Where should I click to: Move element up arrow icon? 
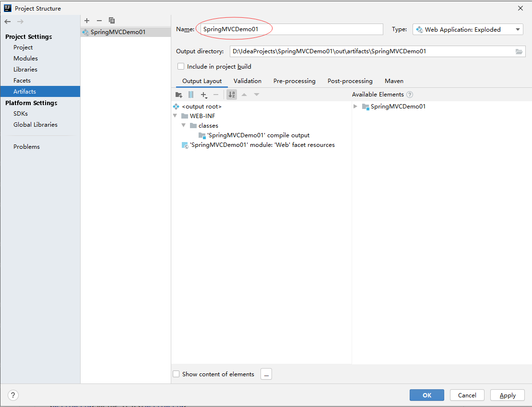point(244,95)
